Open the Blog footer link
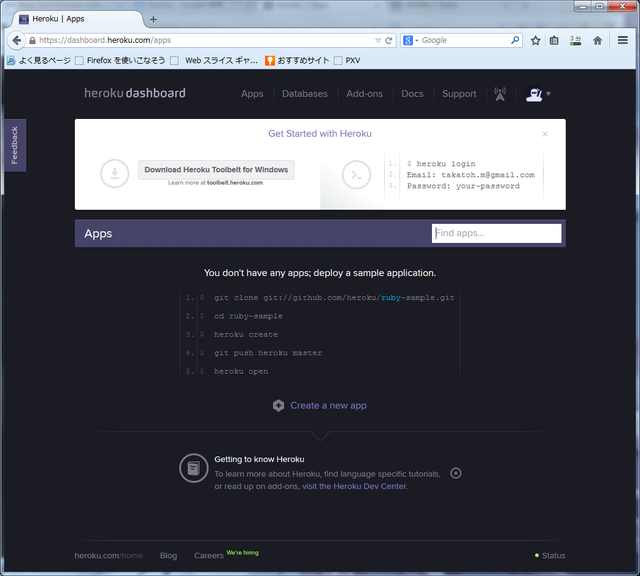Image resolution: width=640 pixels, height=576 pixels. pos(168,556)
